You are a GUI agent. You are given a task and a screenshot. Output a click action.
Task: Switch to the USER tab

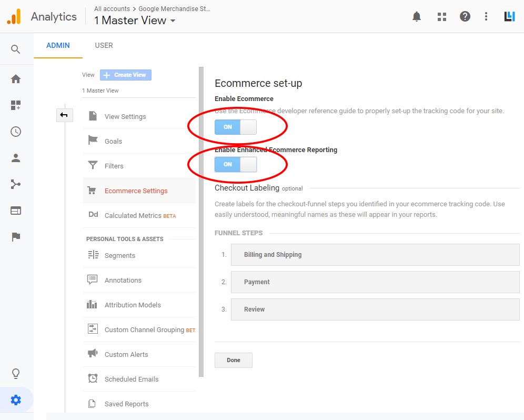104,45
